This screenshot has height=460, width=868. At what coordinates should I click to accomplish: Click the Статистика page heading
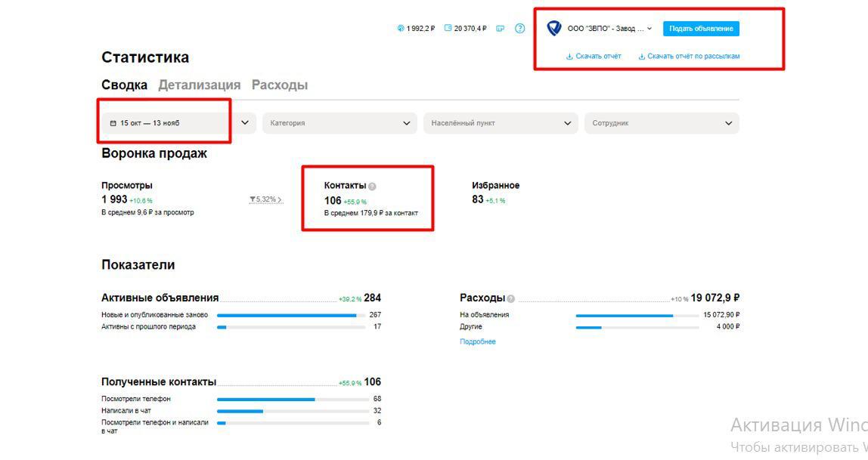pyautogui.click(x=145, y=57)
